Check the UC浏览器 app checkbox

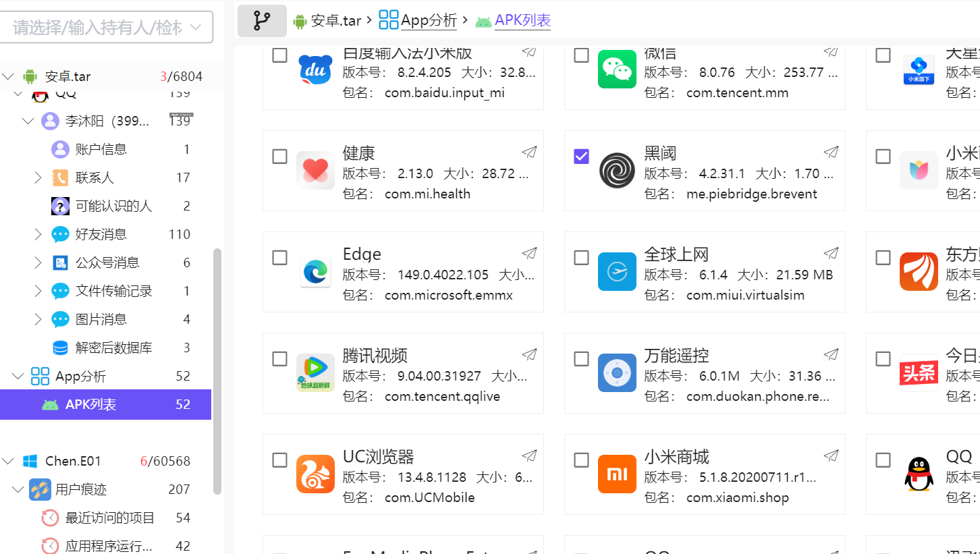click(x=279, y=460)
